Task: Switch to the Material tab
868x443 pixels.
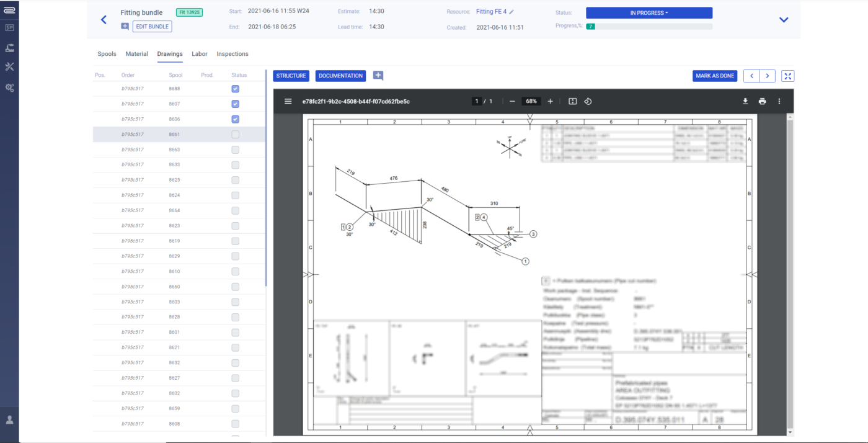Action: pyautogui.click(x=136, y=54)
